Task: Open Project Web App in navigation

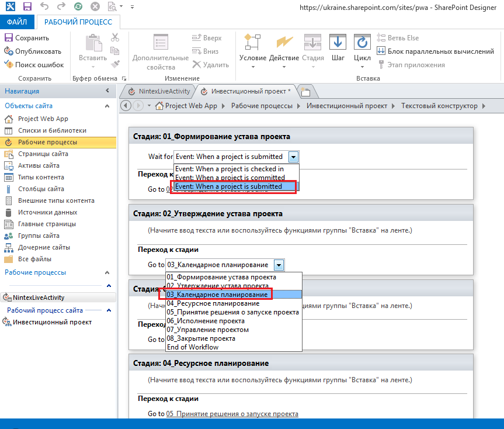Action: [43, 119]
